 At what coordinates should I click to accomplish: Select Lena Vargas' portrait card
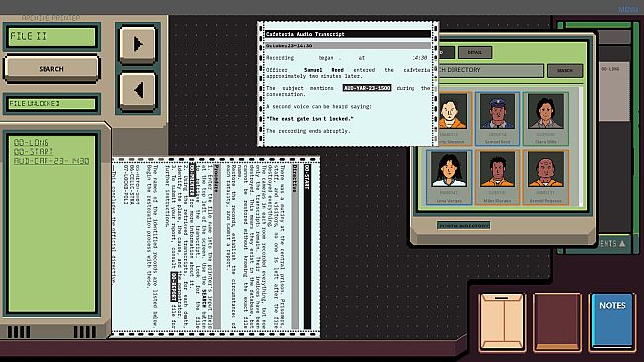point(449,177)
